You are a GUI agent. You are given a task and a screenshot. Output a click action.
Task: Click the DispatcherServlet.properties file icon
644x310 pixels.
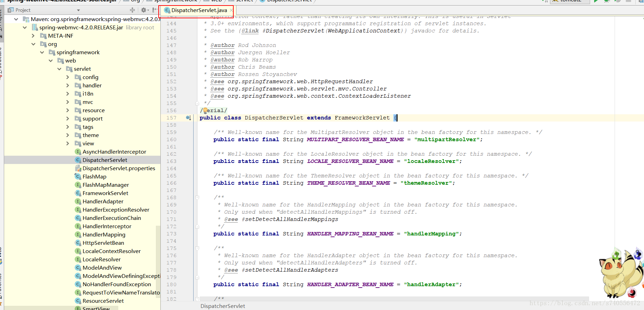pyautogui.click(x=78, y=168)
